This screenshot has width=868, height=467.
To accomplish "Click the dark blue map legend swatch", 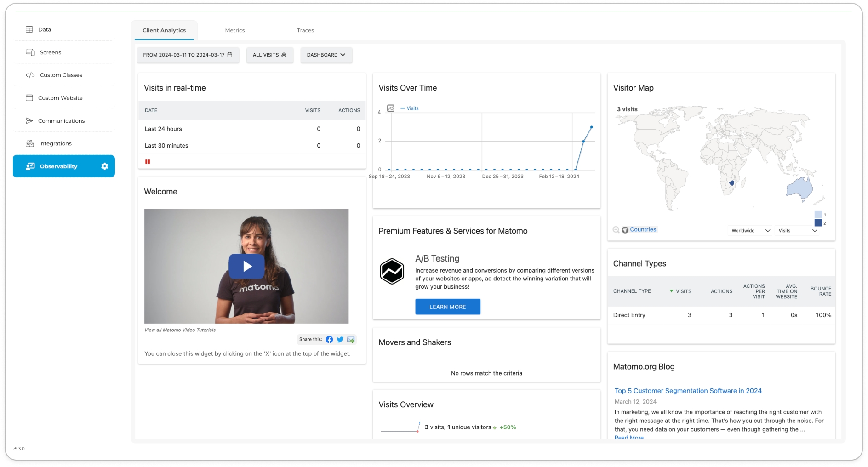I will (818, 223).
